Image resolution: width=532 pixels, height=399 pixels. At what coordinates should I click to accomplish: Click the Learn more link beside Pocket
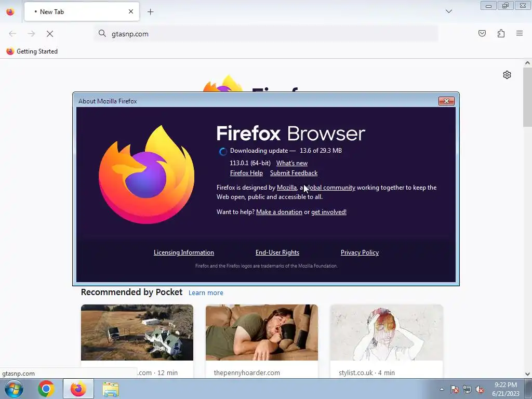pyautogui.click(x=206, y=293)
